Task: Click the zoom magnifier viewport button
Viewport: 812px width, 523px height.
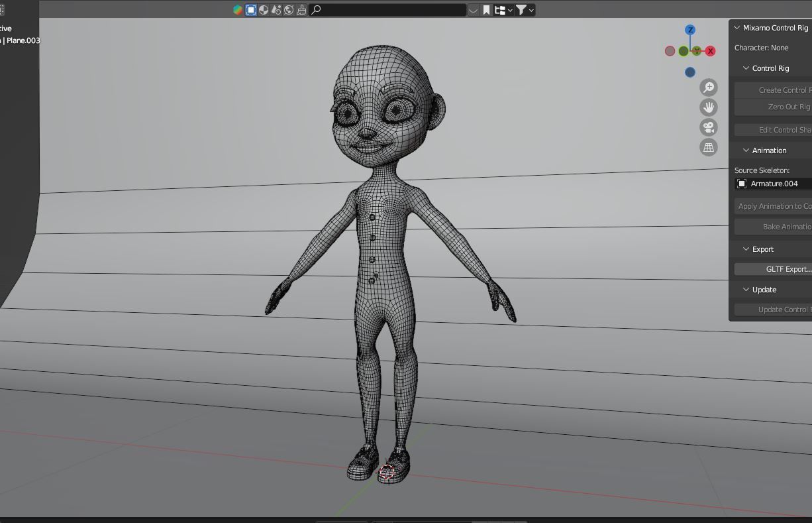Action: (x=709, y=87)
